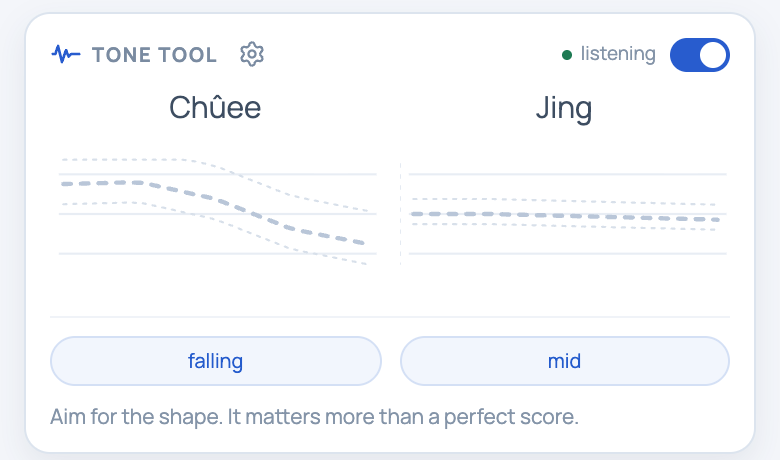Image resolution: width=780 pixels, height=460 pixels.
Task: Open Tone Tool settings gear
Action: tap(252, 54)
